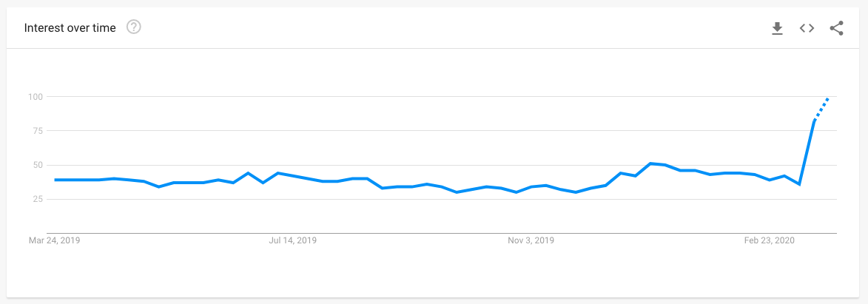Click the steep rising segment of blue line
This screenshot has height=304, width=868.
click(x=807, y=152)
